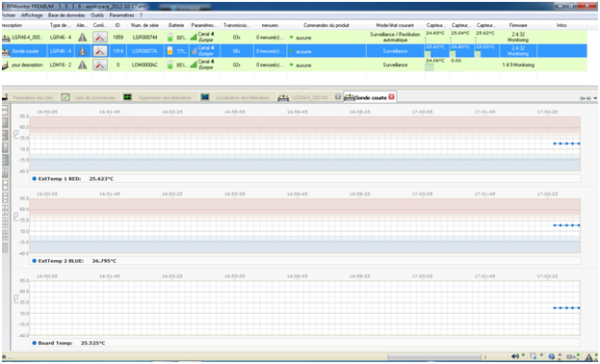
Task: Sort by the Num. de série column header
Action: click(145, 25)
